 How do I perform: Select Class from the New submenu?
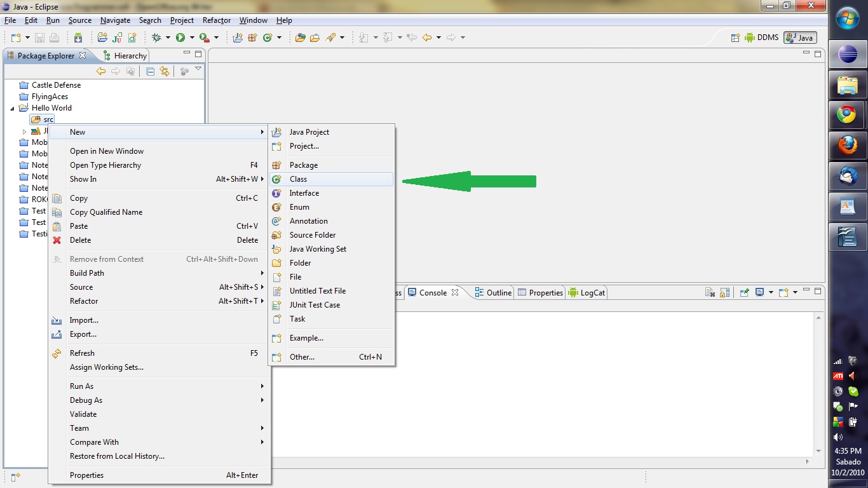[331, 179]
